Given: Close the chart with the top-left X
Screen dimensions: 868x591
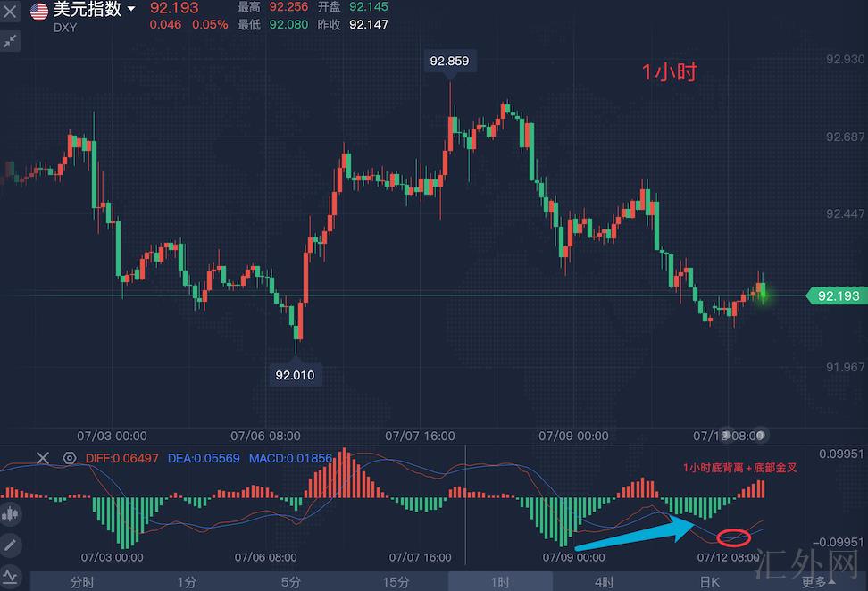Looking at the screenshot, I should point(10,11).
